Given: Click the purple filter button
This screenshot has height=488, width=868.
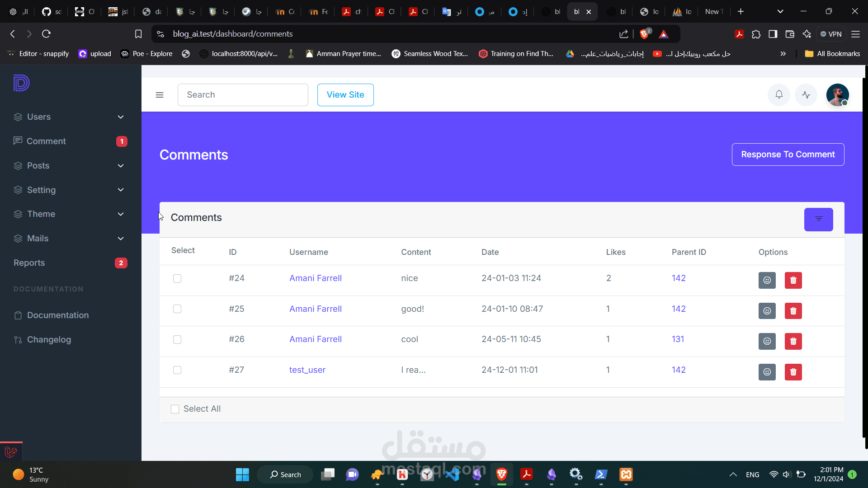Looking at the screenshot, I should [818, 219].
